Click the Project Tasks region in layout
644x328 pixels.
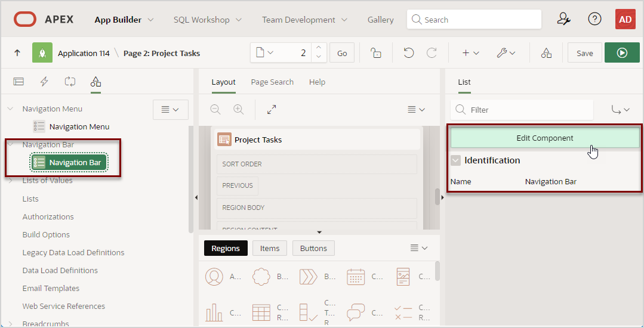pyautogui.click(x=317, y=140)
